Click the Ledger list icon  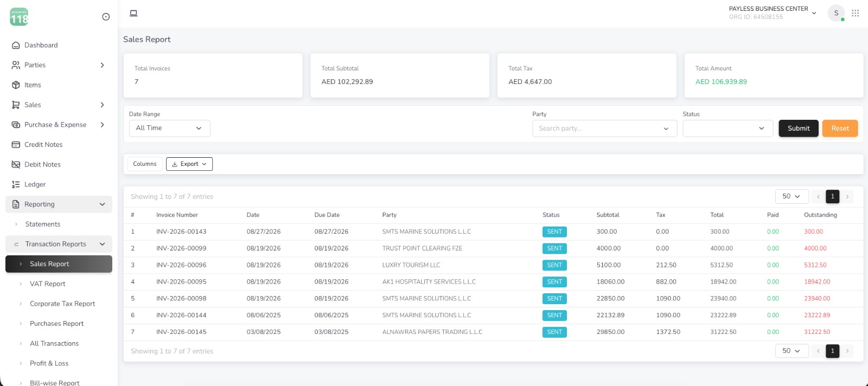pyautogui.click(x=16, y=184)
